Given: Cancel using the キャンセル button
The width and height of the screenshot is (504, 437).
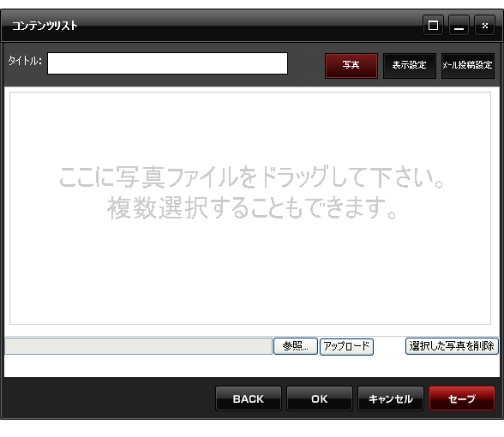Looking at the screenshot, I should 391,398.
